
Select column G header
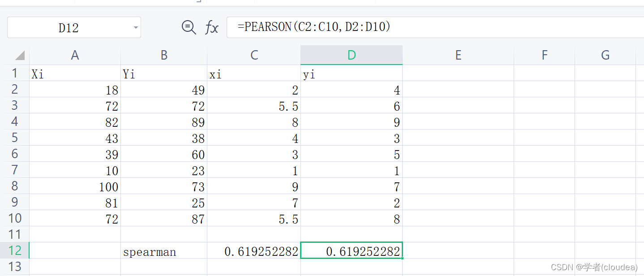pyautogui.click(x=605, y=55)
